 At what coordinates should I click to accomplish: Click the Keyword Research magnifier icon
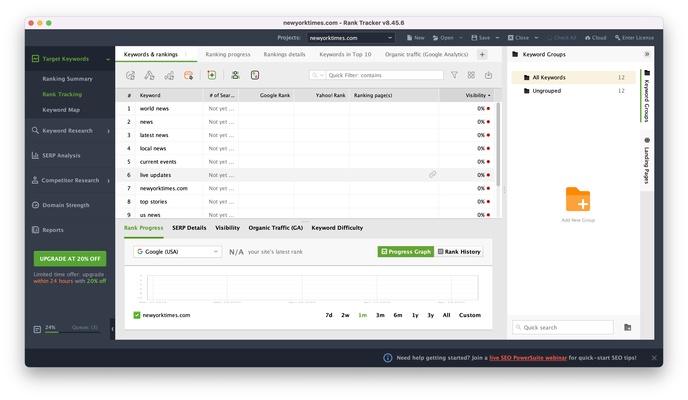pyautogui.click(x=35, y=130)
